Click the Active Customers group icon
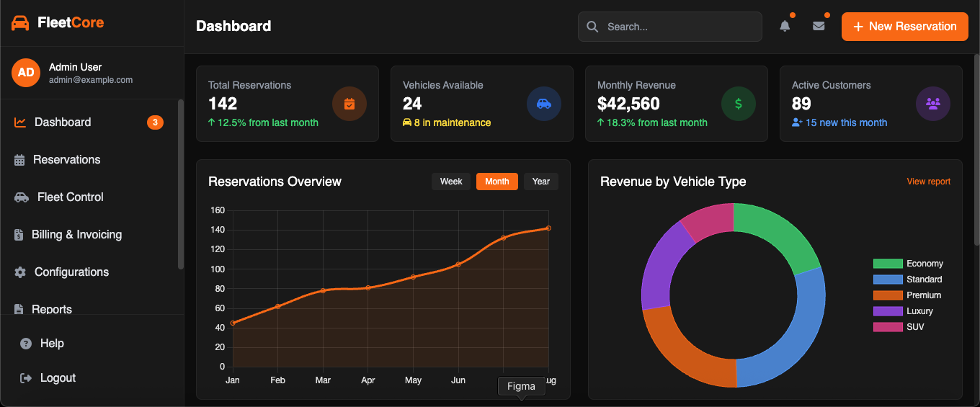 point(933,104)
